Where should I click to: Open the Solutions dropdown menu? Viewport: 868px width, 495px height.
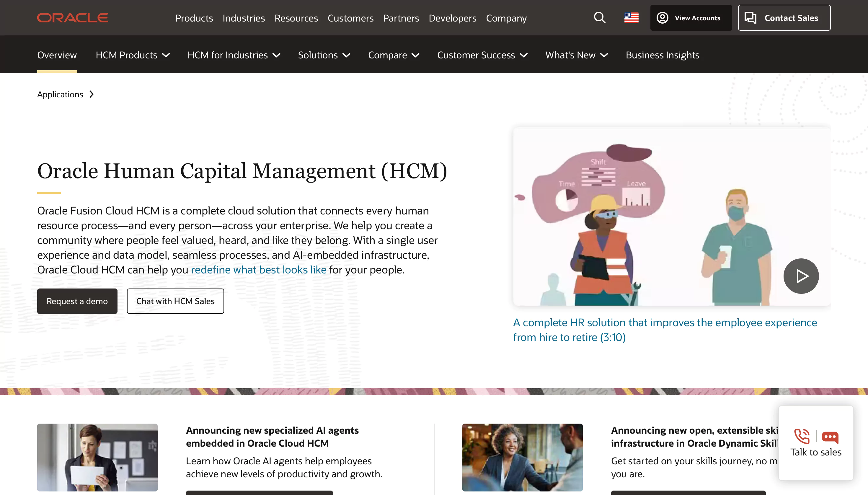(324, 55)
